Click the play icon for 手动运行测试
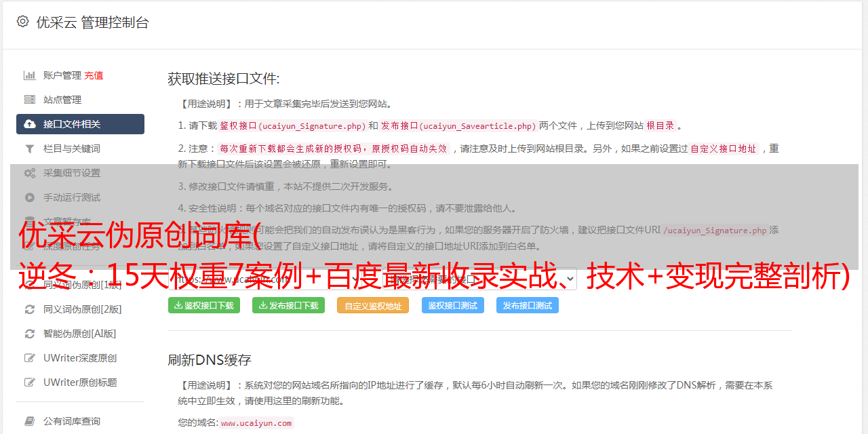The image size is (868, 434). pos(30,197)
